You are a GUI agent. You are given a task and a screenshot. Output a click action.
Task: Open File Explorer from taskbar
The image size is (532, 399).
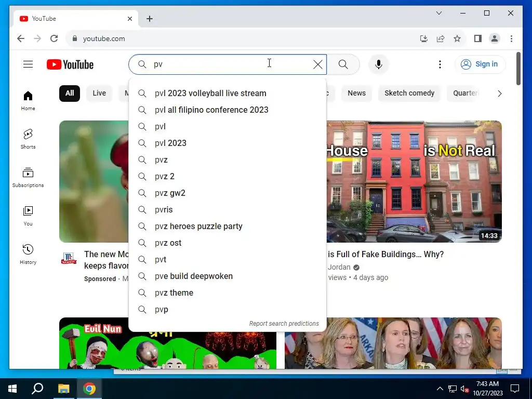[63, 389]
